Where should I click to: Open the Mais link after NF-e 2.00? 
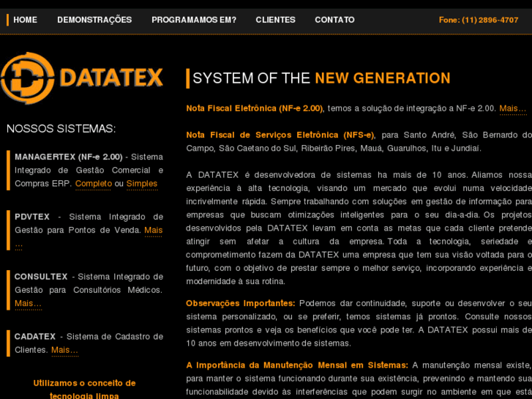click(x=513, y=108)
